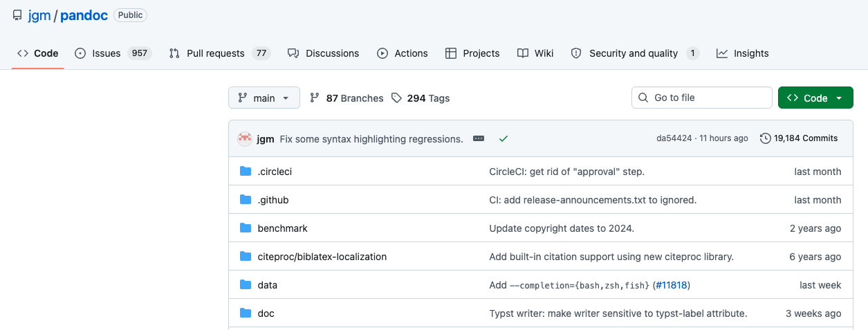Image resolution: width=868 pixels, height=330 pixels.
Task: Expand commit message ellipsis button
Action: pyautogui.click(x=479, y=138)
